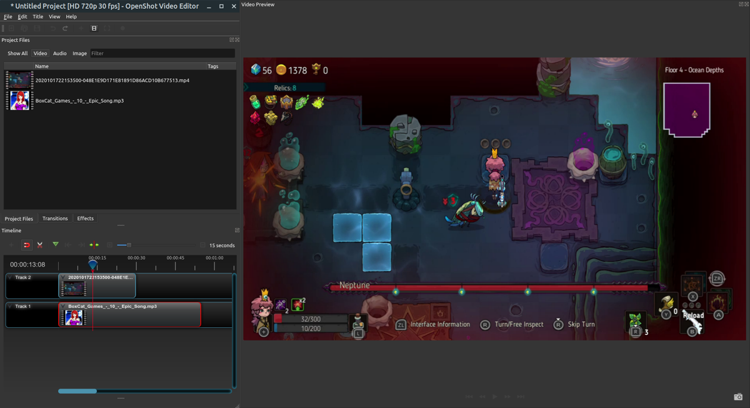The height and width of the screenshot is (408, 750).
Task: Click the timeline zoom out icon
Action: coord(203,245)
